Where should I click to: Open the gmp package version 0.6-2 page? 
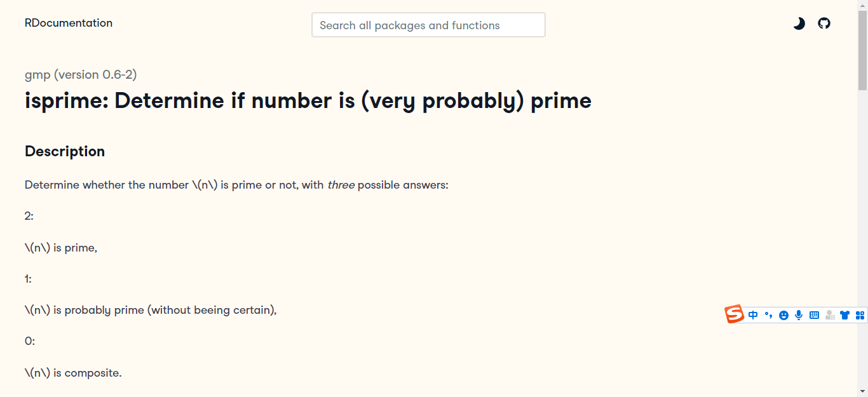[x=81, y=74]
